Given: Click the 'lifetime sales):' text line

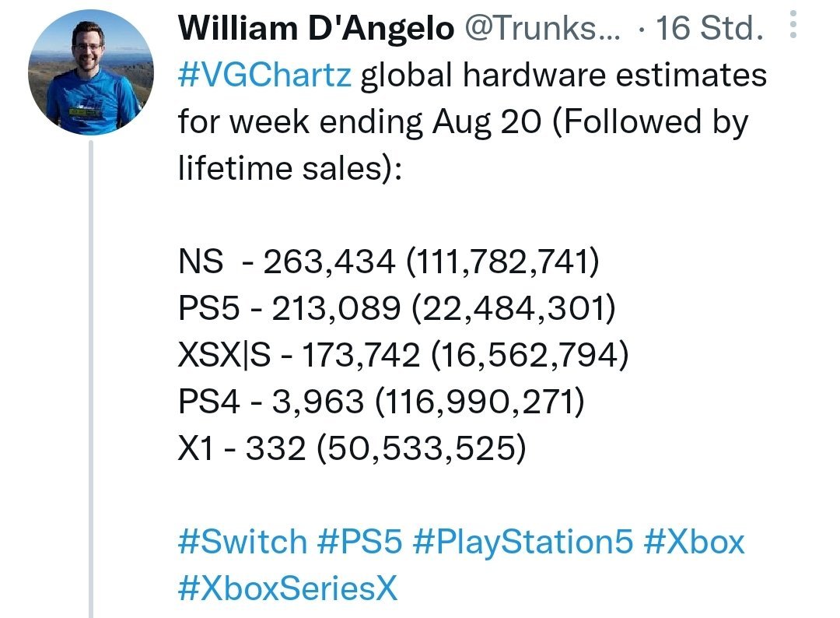Looking at the screenshot, I should 290,168.
